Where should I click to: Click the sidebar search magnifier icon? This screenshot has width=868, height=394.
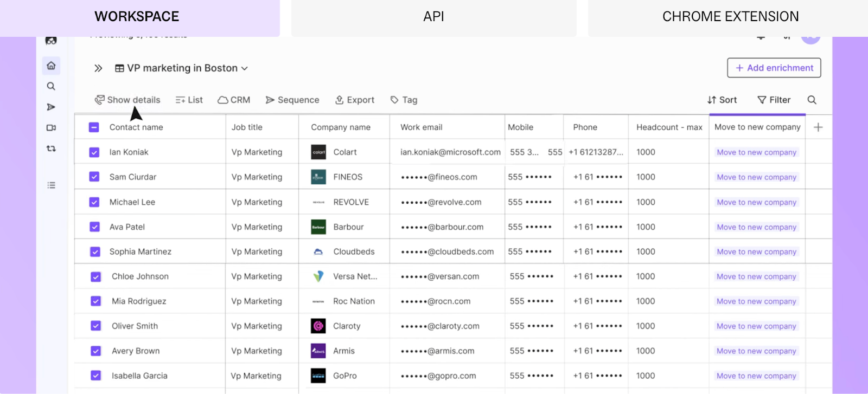click(51, 86)
